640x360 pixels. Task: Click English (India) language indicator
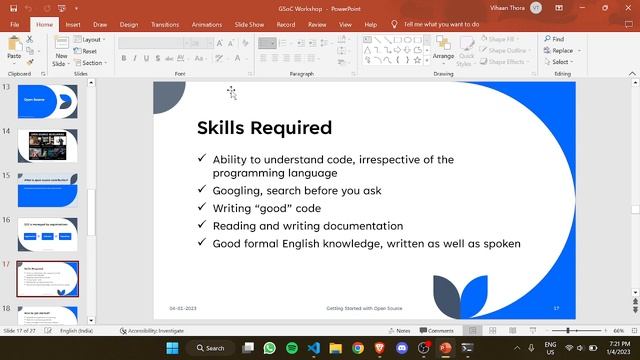tap(77, 331)
